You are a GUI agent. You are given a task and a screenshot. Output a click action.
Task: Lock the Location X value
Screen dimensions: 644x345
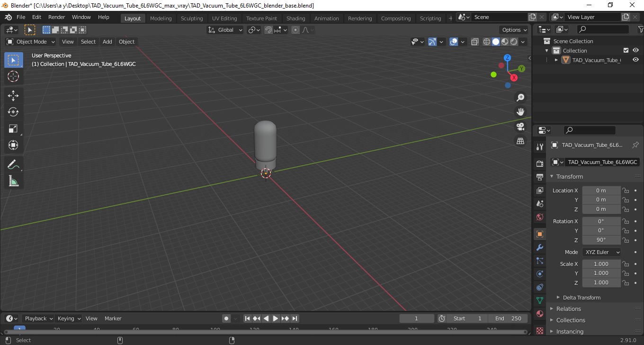(626, 191)
